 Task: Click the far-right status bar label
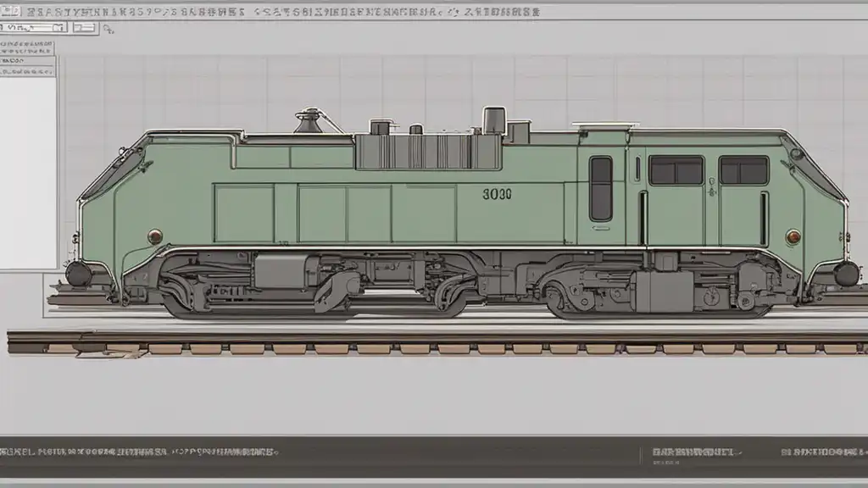(822, 452)
